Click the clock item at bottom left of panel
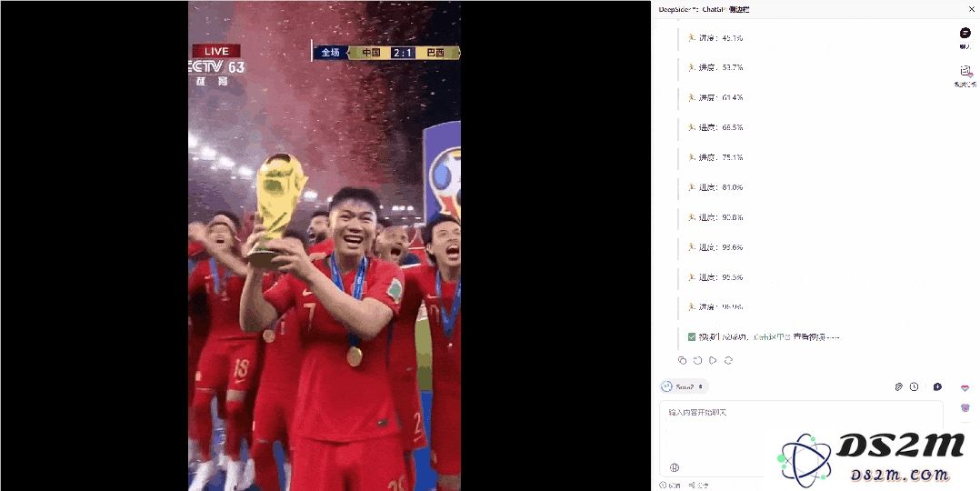 [x=671, y=486]
